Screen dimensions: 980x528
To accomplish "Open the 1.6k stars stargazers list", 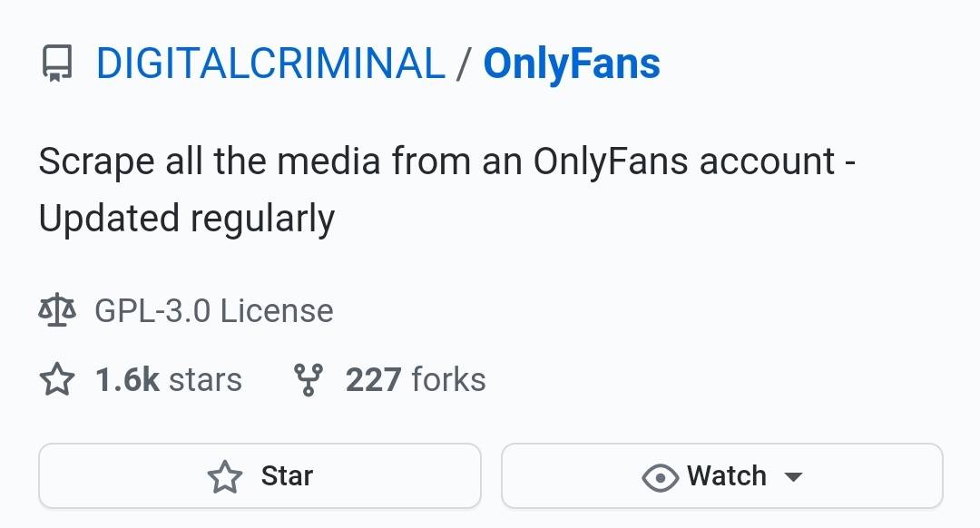I will click(169, 379).
